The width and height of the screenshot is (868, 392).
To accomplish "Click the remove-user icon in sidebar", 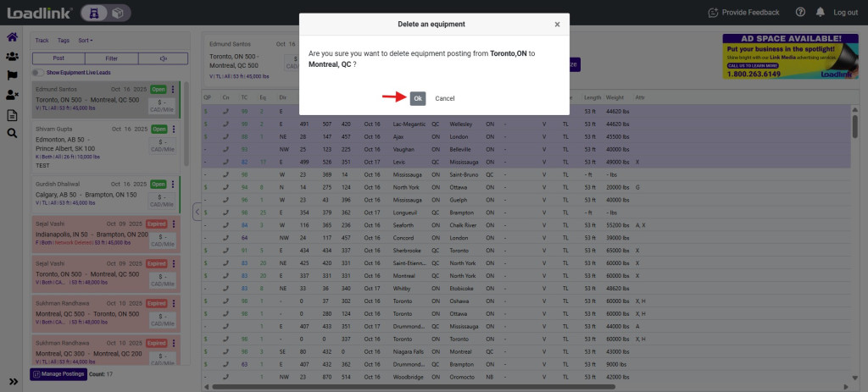I will point(12,95).
